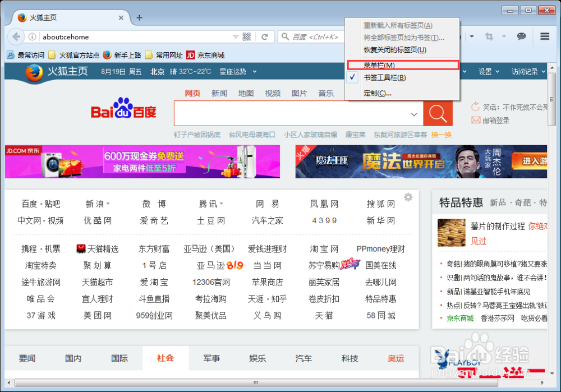Switch to 音乐 search tab
Image resolution: width=561 pixels, height=392 pixels.
coord(326,93)
